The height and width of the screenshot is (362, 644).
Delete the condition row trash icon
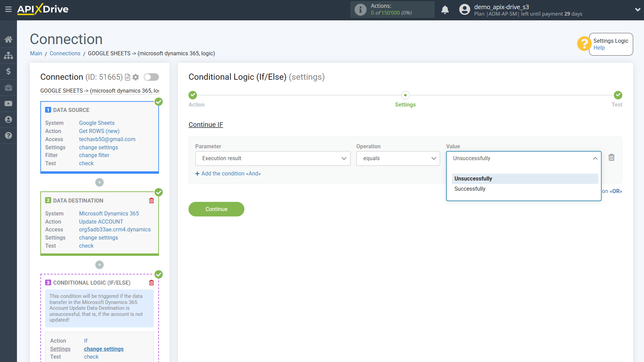click(611, 157)
